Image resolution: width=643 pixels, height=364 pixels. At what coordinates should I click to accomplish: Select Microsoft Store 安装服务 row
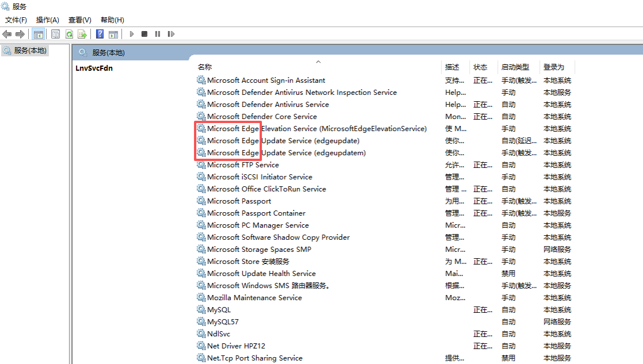click(248, 261)
